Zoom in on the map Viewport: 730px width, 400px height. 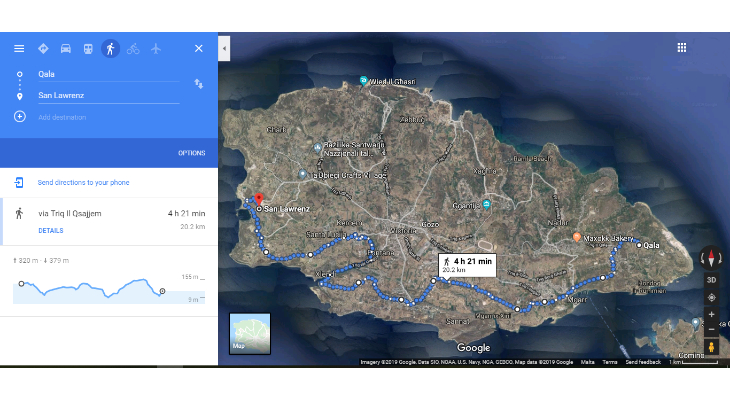711,314
